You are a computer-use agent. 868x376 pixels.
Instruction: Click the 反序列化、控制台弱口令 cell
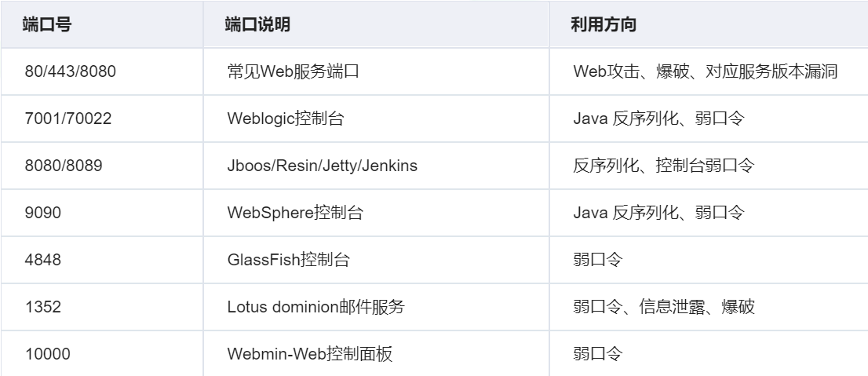click(709, 166)
